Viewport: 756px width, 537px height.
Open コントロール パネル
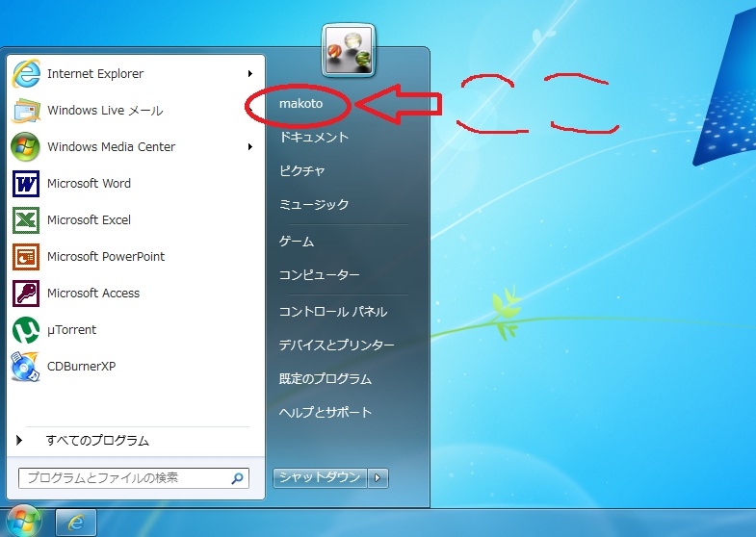(x=333, y=312)
